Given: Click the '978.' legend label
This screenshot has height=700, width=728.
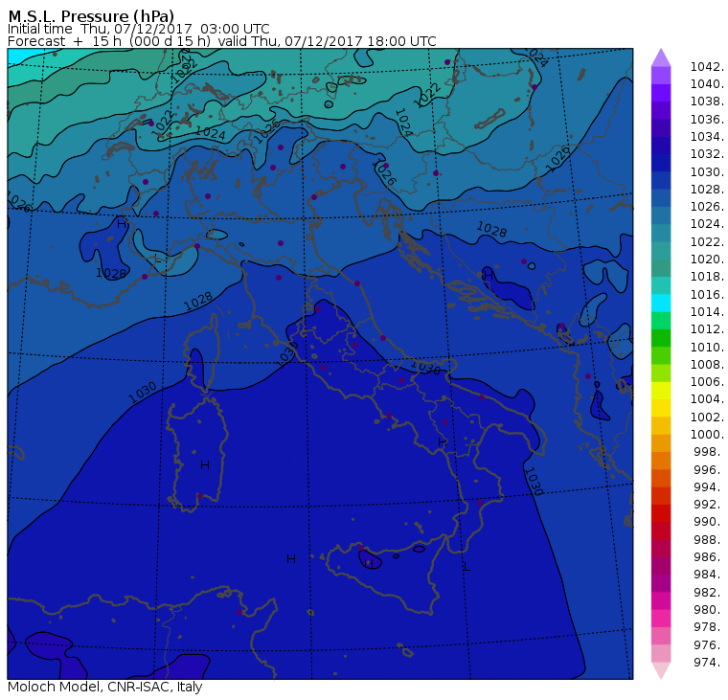Looking at the screenshot, I should pos(709,626).
